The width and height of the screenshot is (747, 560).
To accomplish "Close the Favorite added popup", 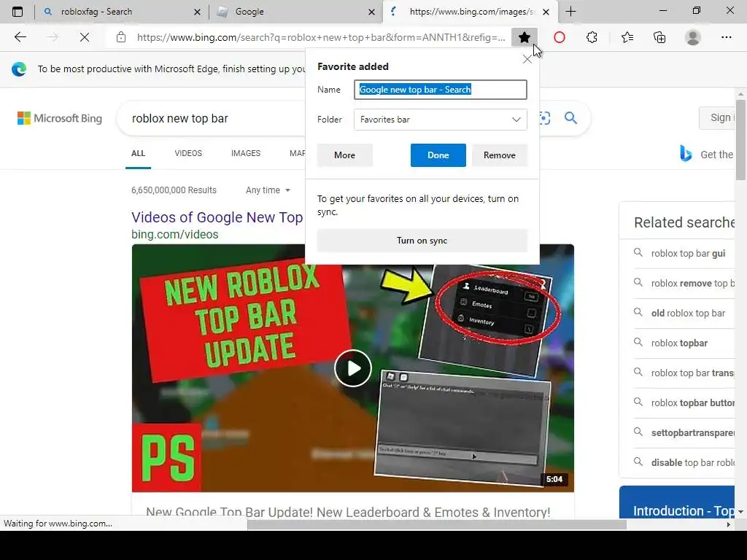I will point(527,60).
